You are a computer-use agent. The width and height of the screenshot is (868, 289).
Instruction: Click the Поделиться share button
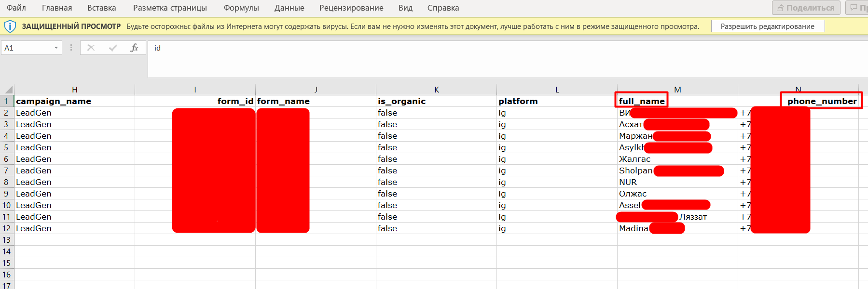805,8
